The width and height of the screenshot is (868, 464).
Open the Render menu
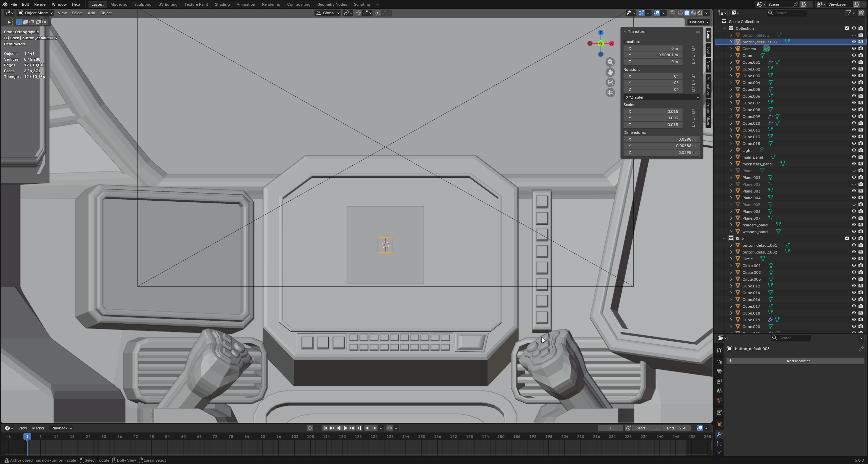click(x=40, y=4)
